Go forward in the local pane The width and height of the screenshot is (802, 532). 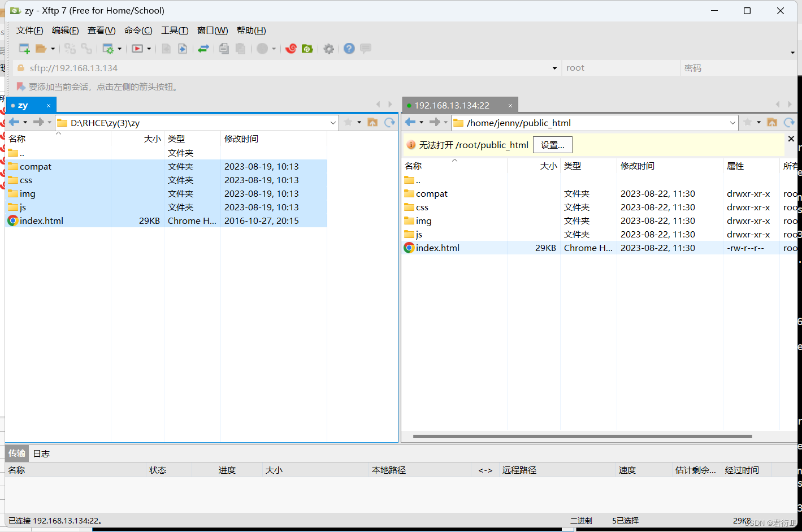tap(38, 122)
